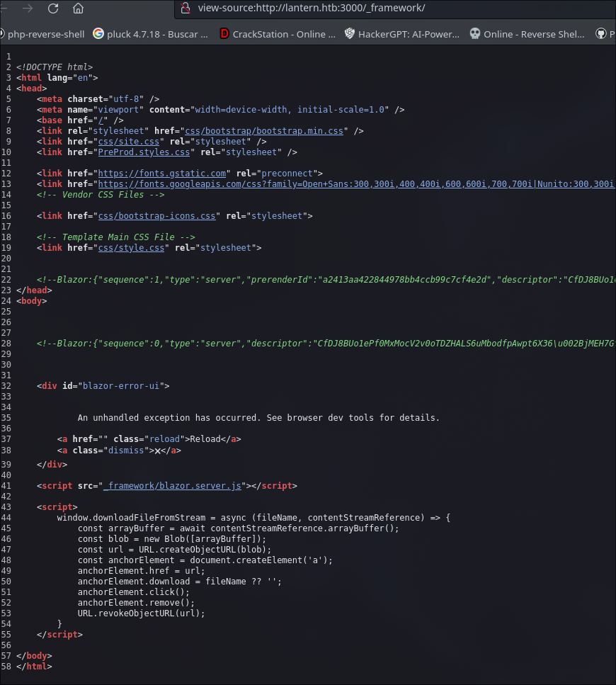Open the css/site.css stylesheet link

pos(129,142)
